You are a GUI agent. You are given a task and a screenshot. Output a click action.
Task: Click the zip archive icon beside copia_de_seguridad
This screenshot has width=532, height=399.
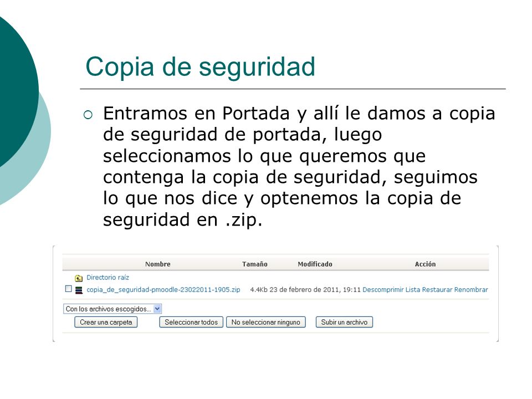[x=79, y=290]
